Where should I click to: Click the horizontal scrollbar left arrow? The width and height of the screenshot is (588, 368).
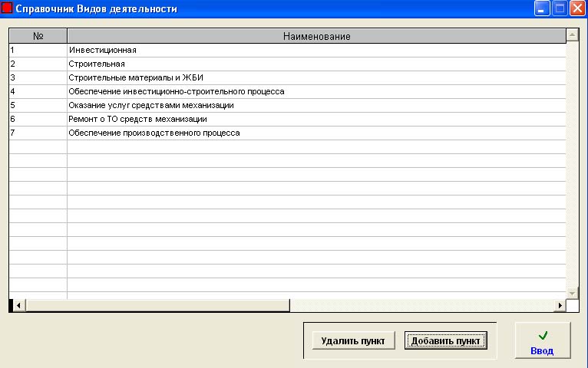pyautogui.click(x=18, y=305)
